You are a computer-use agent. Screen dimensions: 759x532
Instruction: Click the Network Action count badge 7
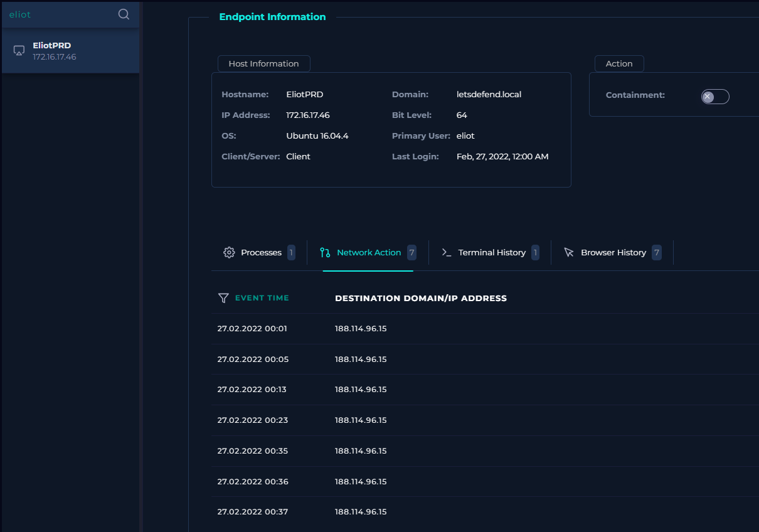pyautogui.click(x=411, y=252)
